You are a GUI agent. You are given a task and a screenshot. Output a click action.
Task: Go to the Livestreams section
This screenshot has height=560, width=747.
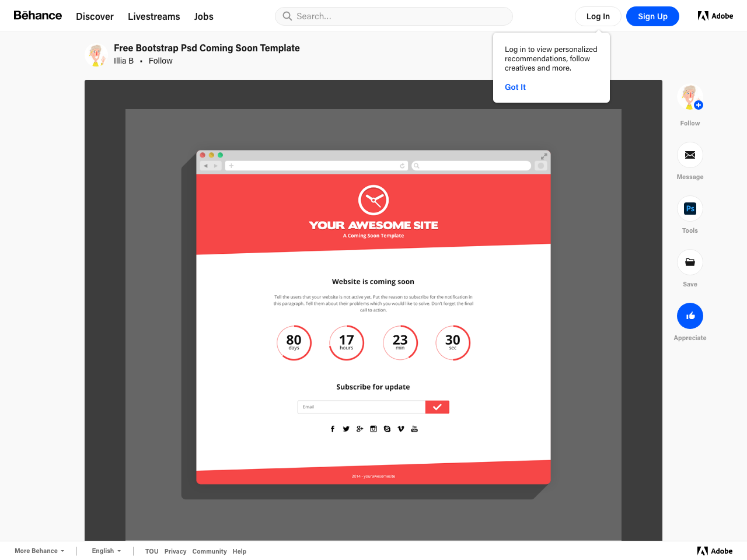tap(153, 16)
